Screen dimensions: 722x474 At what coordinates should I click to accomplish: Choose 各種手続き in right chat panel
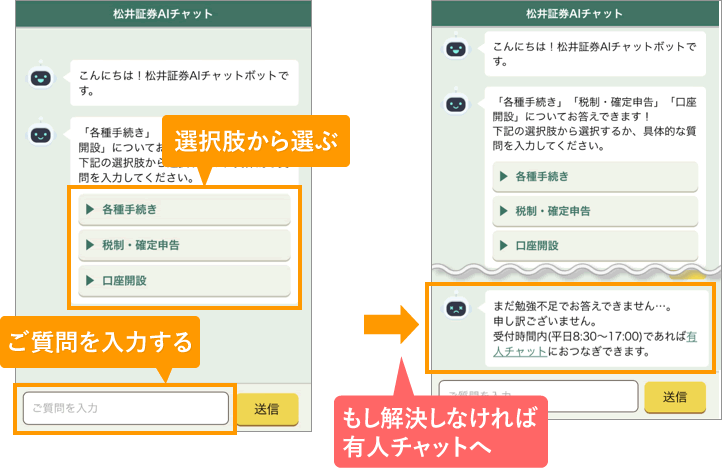click(595, 176)
